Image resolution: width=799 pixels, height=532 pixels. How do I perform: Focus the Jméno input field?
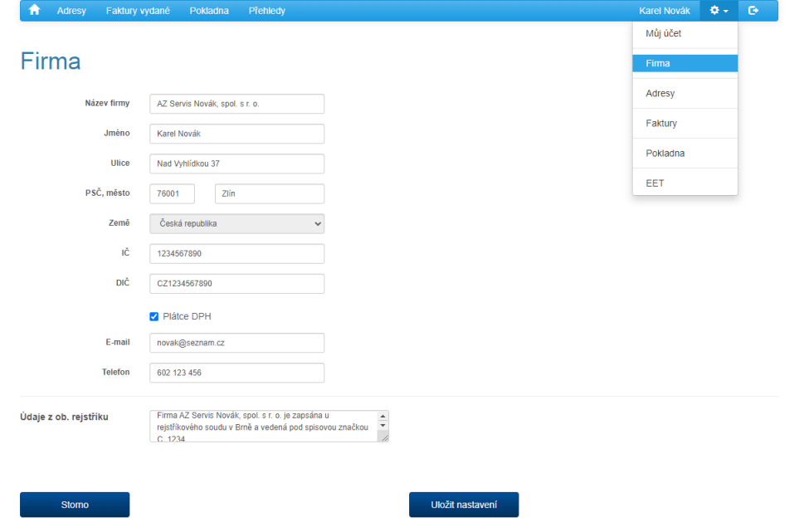237,134
